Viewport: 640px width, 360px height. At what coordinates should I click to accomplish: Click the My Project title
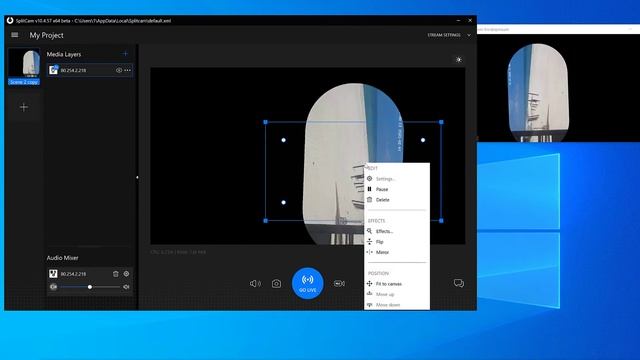point(47,36)
